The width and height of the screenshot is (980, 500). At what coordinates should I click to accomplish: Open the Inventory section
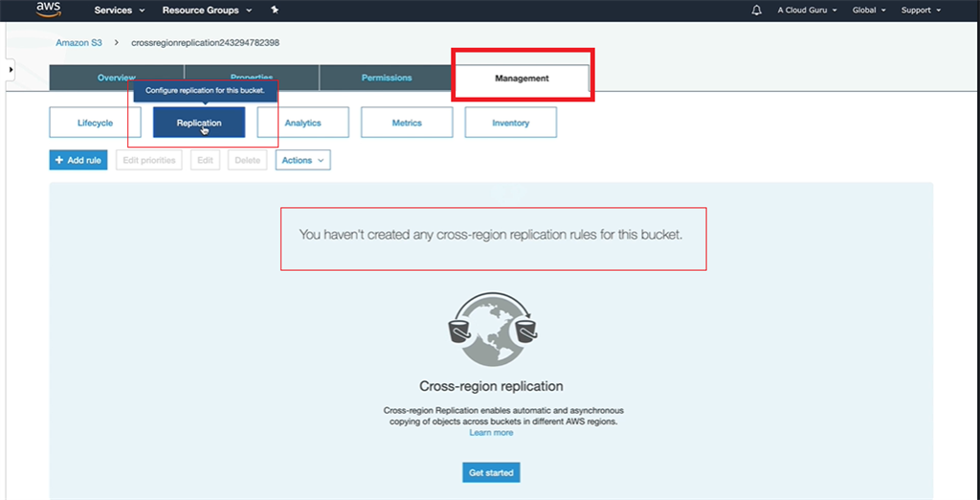511,123
